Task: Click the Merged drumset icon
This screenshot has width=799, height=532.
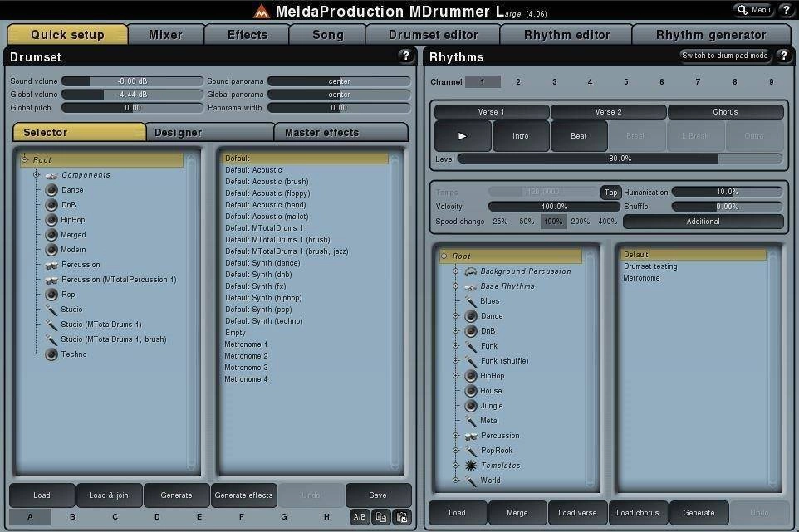Action: click(x=51, y=235)
